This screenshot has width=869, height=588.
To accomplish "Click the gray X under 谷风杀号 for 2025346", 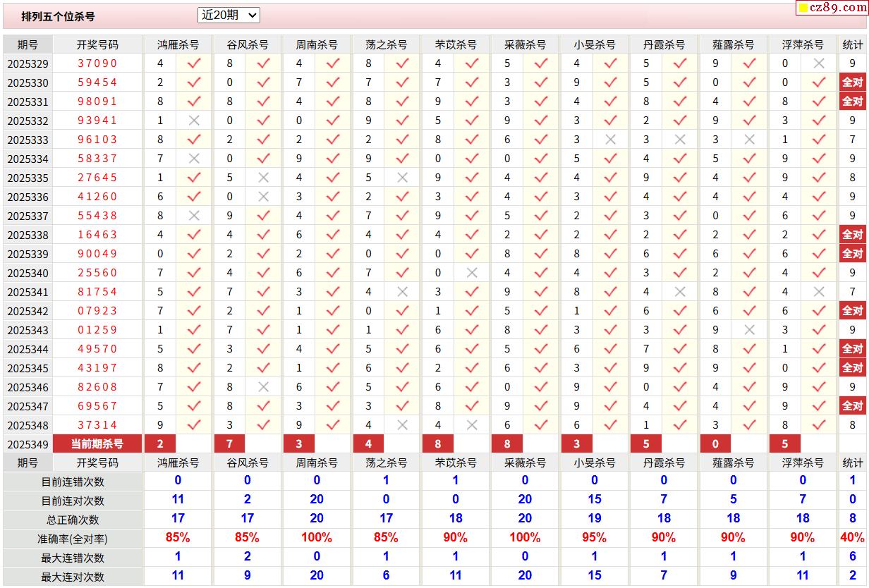I will click(263, 387).
